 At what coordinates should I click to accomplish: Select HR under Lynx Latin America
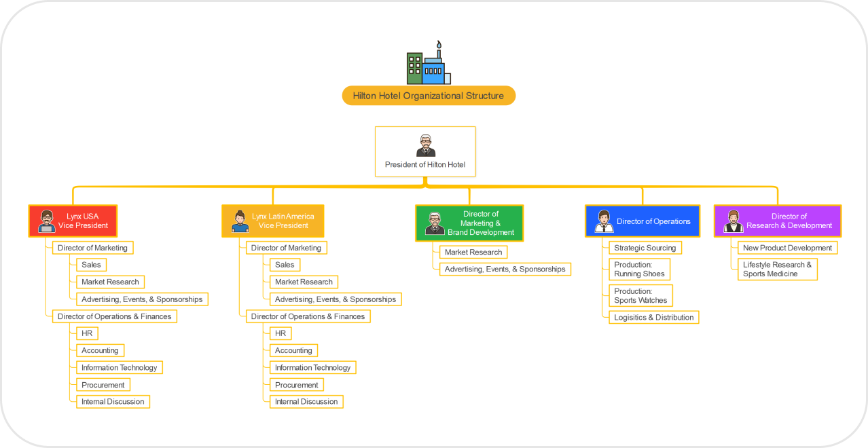pos(281,333)
